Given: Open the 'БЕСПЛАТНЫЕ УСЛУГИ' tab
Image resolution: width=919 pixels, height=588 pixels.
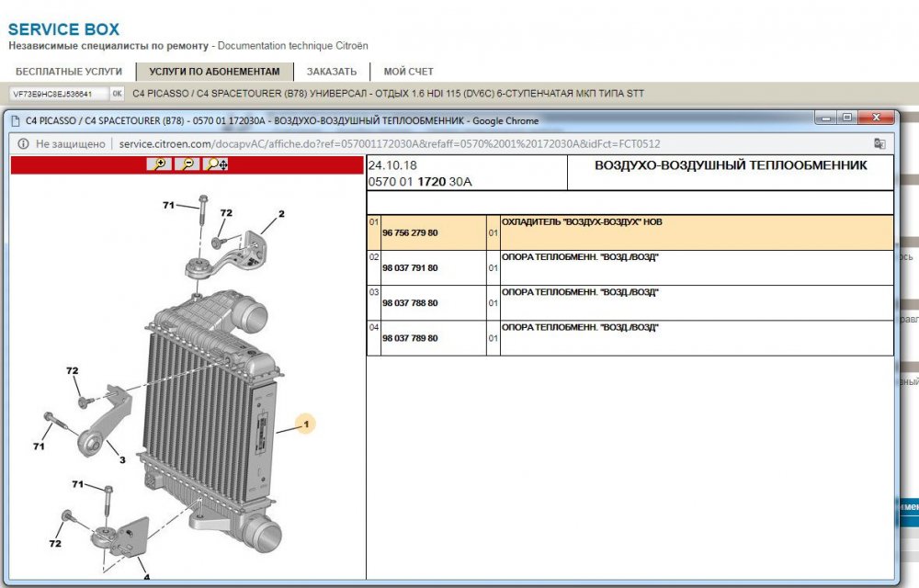Looking at the screenshot, I should click(x=69, y=71).
